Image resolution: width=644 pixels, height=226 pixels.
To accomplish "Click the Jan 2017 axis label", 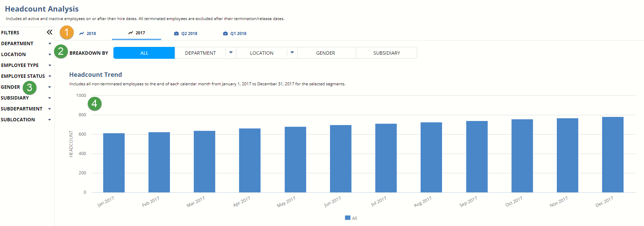I will pyautogui.click(x=106, y=202).
